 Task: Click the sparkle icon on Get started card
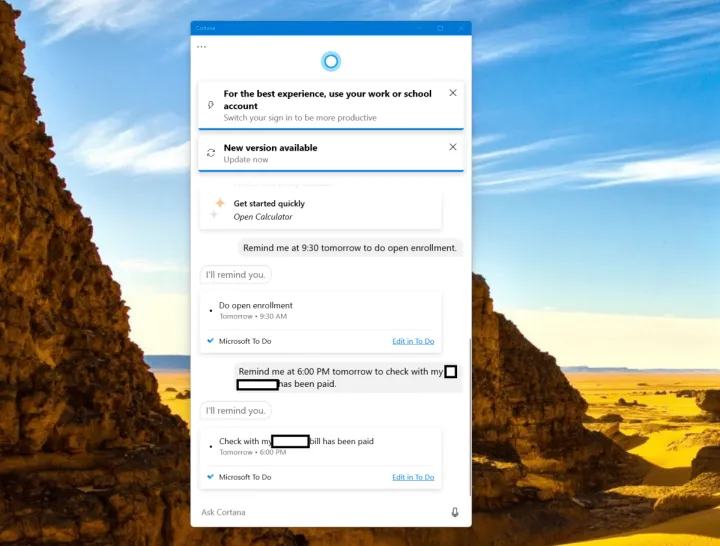tap(216, 208)
